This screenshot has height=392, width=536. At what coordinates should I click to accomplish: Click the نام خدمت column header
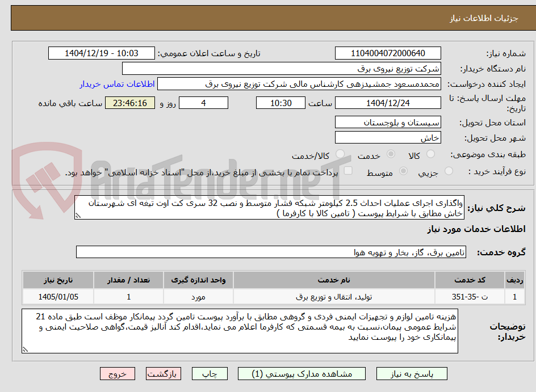point(334,280)
